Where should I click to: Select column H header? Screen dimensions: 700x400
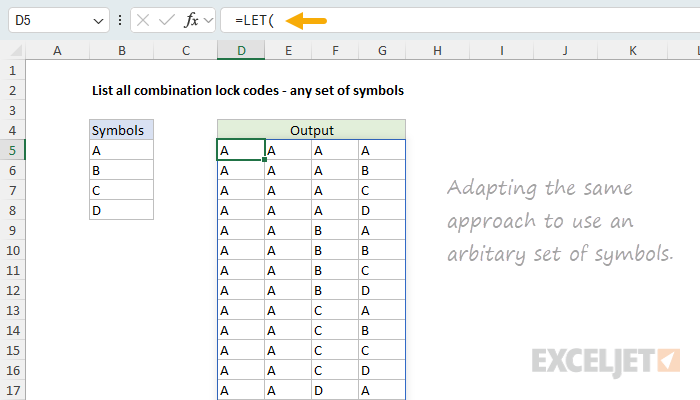tap(438, 50)
